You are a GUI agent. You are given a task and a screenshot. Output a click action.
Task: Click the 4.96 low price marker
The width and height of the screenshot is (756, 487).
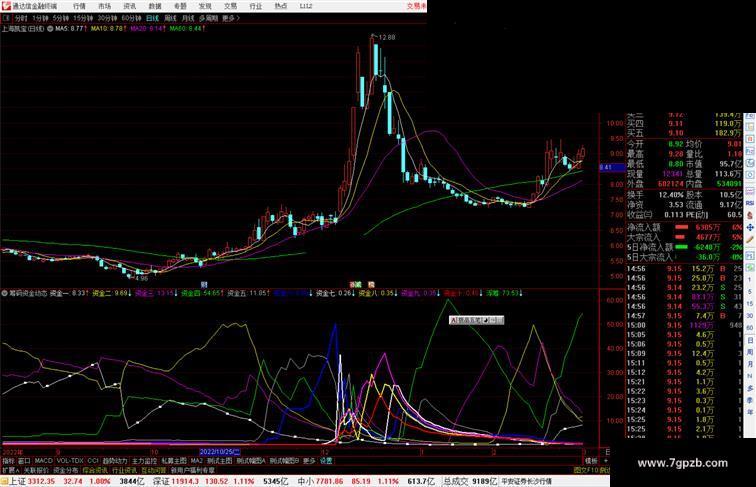(142, 278)
